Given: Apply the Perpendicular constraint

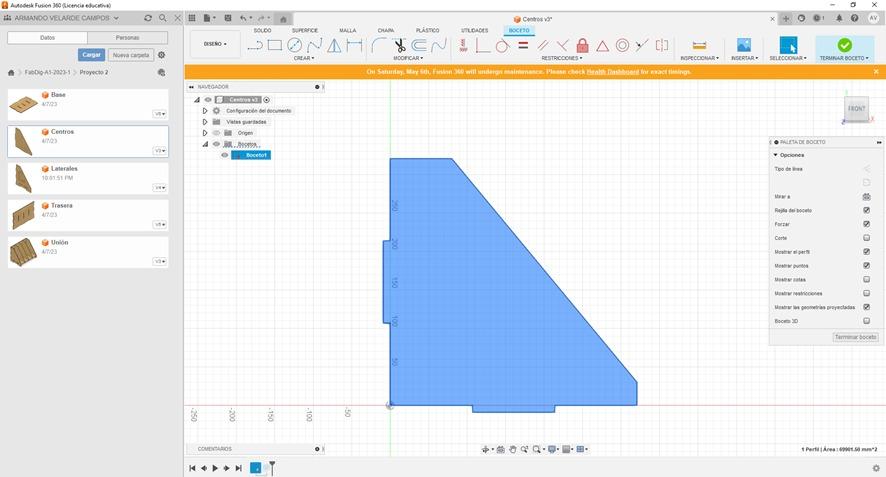Looking at the screenshot, I should [x=563, y=45].
